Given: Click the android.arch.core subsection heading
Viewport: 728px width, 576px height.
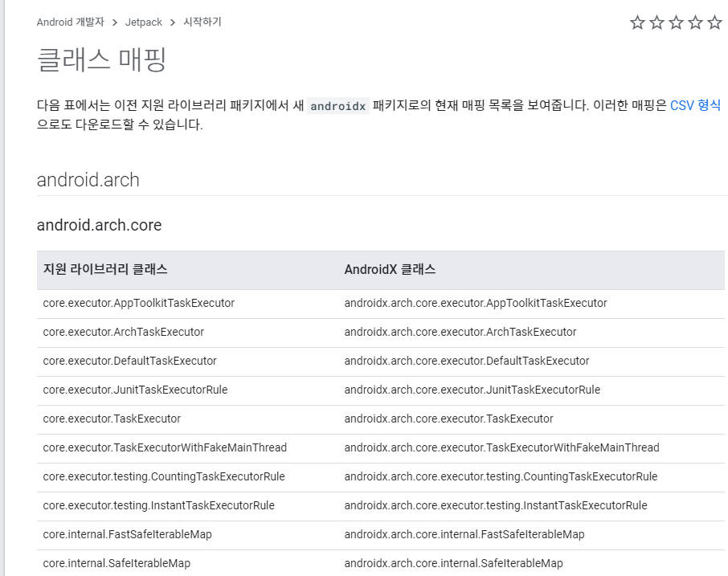Looking at the screenshot, I should point(100,225).
